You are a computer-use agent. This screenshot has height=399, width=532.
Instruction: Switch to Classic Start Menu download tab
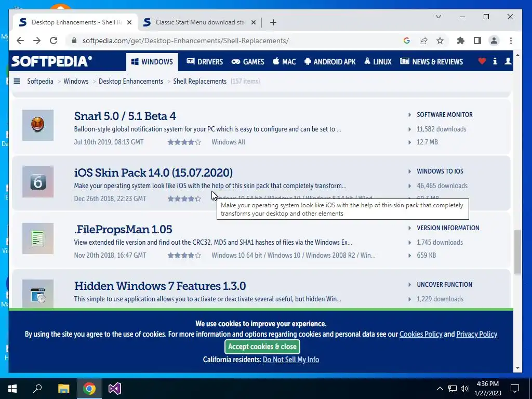click(x=200, y=22)
